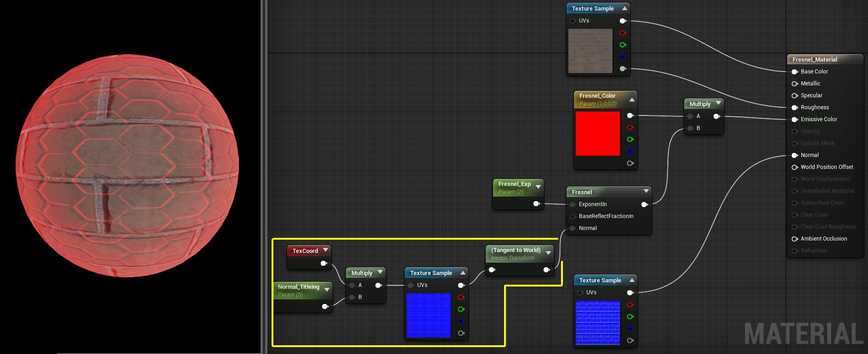Click the Normal_Titleing output pin
Image resolution: width=868 pixels, height=354 pixels.
pyautogui.click(x=325, y=306)
